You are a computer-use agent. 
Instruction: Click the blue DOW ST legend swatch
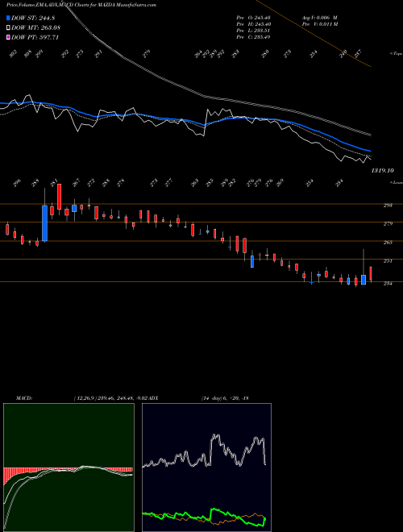click(x=8, y=18)
